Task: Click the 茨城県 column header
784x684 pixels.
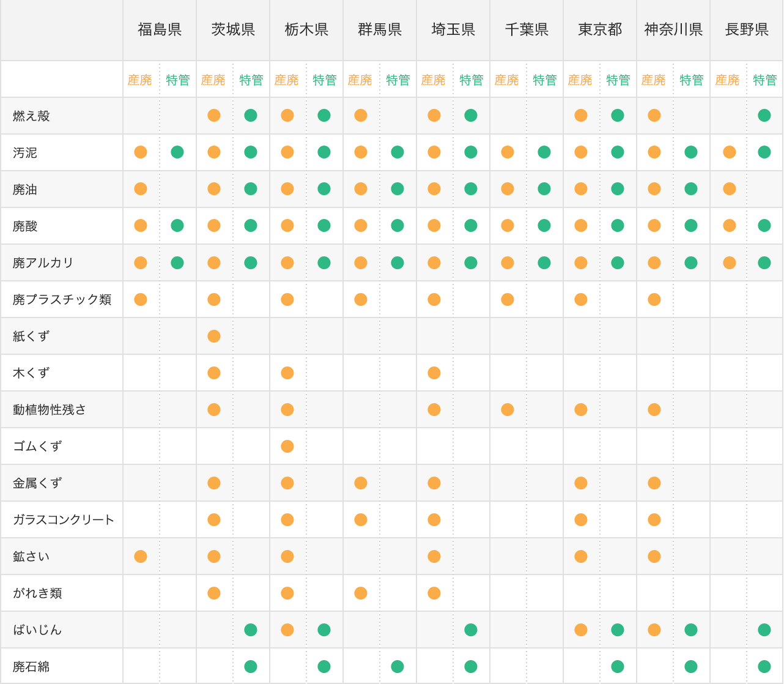Action: click(x=233, y=29)
